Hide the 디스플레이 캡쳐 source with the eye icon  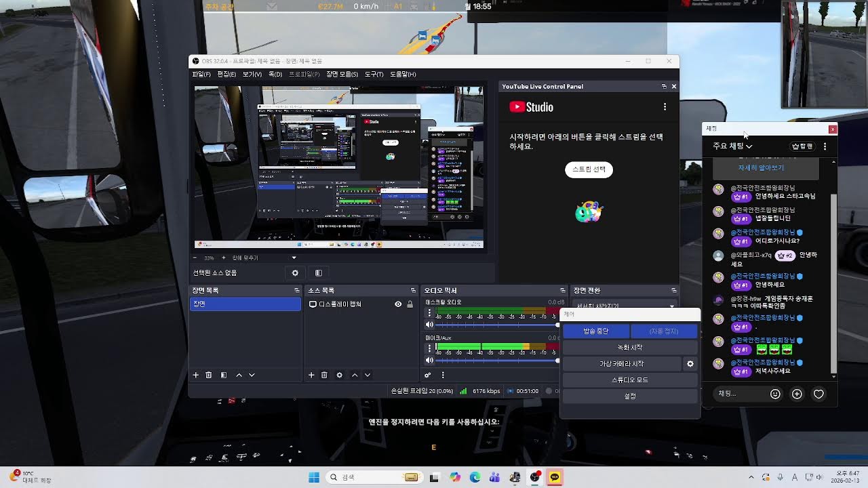coord(398,304)
